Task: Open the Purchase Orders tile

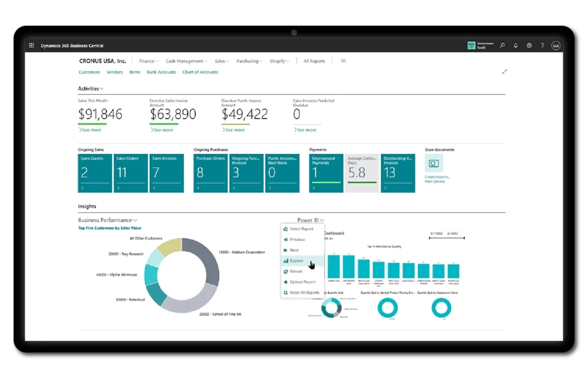Action: click(x=210, y=173)
